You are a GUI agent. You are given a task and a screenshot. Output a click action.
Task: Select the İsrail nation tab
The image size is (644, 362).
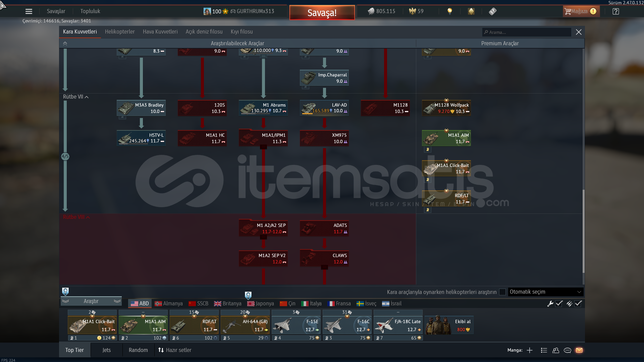(392, 304)
